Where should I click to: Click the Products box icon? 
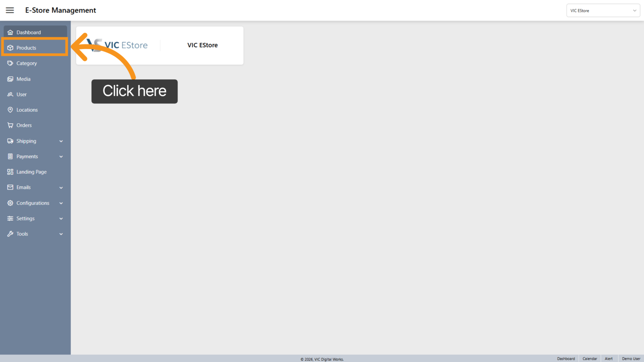pos(10,48)
